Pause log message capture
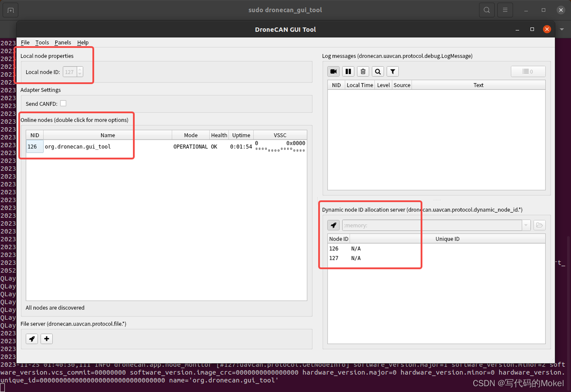This screenshot has width=571, height=392. [348, 71]
